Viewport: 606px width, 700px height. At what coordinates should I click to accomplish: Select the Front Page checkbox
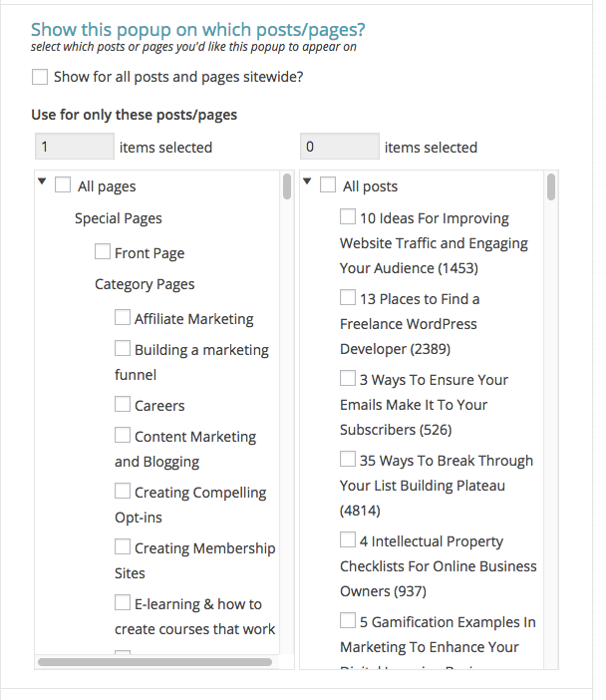103,252
